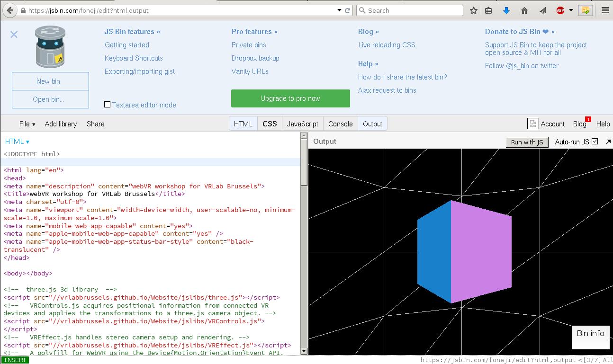Open Follow @js_bin on twitter link
Viewport: 613px width, 364px height.
[x=522, y=66]
